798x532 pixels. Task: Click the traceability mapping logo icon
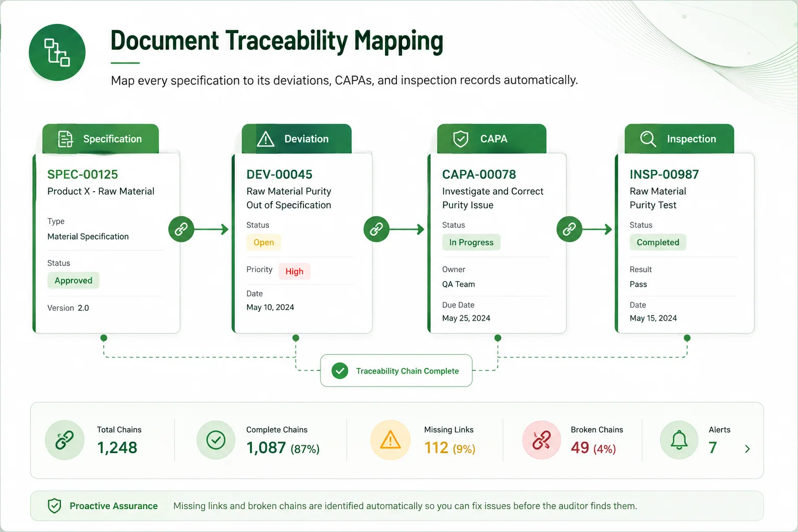pos(57,52)
